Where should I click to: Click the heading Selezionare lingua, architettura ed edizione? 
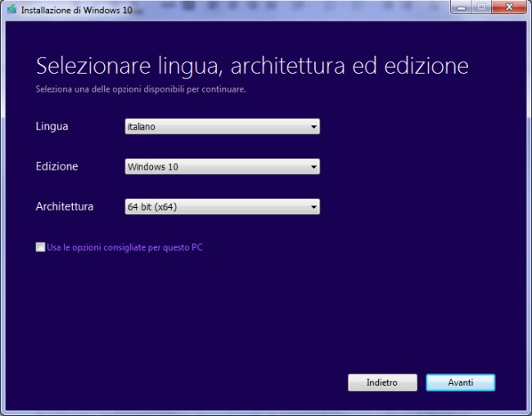click(252, 66)
